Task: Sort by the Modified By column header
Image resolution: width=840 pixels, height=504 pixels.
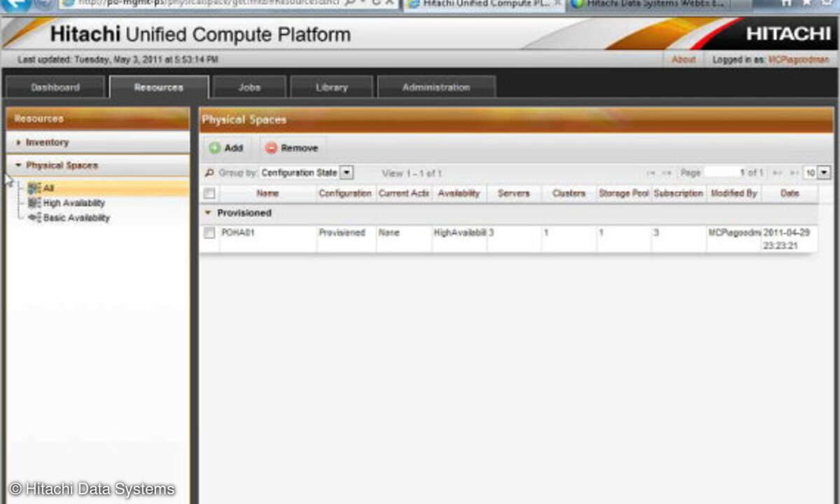Action: pyautogui.click(x=734, y=193)
